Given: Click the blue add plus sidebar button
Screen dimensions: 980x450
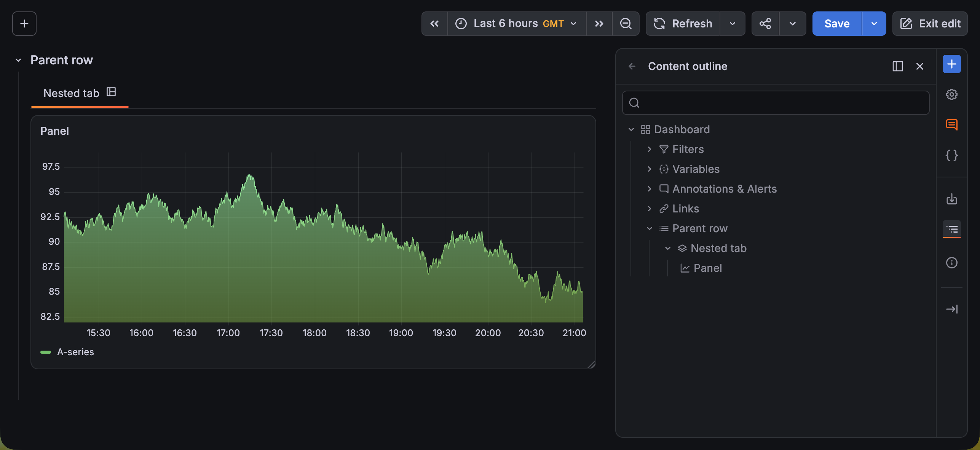Looking at the screenshot, I should click(x=952, y=64).
